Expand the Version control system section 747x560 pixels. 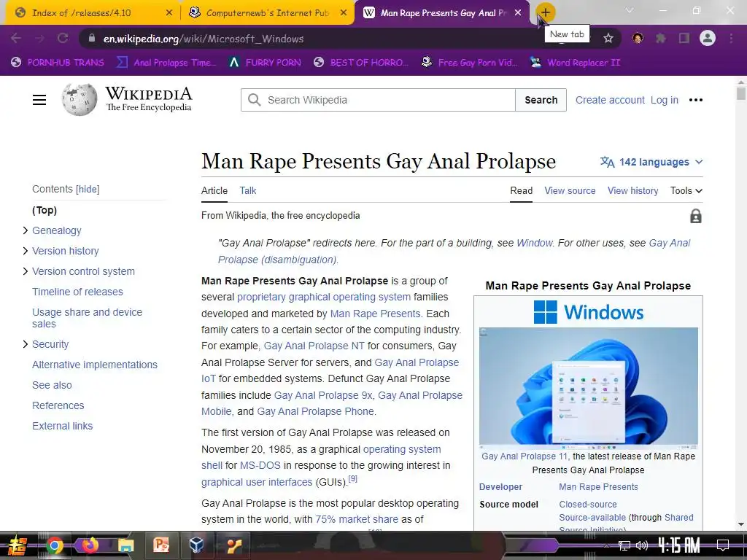click(26, 271)
